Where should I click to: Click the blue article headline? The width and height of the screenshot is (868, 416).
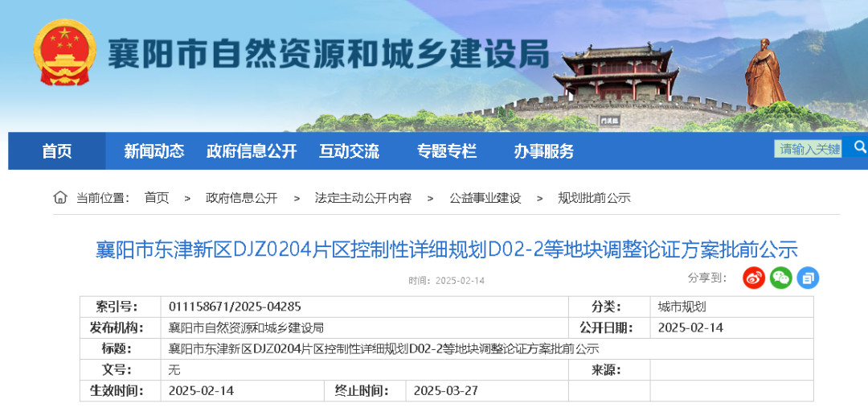pyautogui.click(x=447, y=249)
